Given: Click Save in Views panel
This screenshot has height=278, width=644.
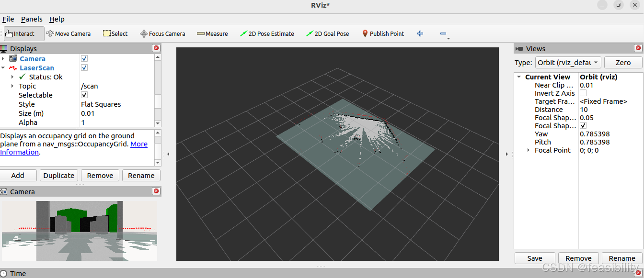Looking at the screenshot, I should pyautogui.click(x=535, y=258).
